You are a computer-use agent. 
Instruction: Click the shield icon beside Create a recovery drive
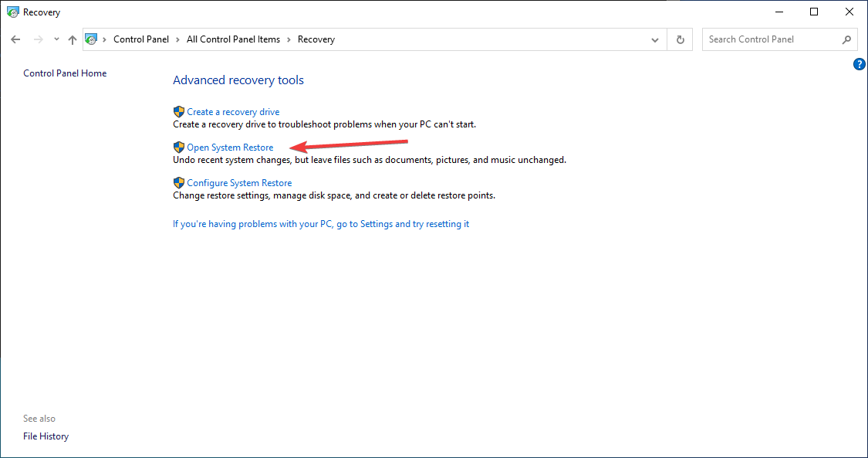click(x=178, y=111)
